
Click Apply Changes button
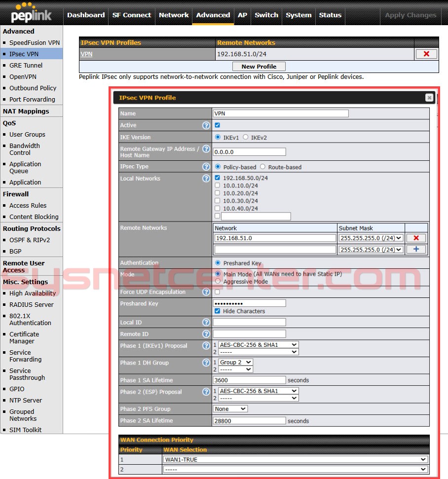pyautogui.click(x=411, y=15)
